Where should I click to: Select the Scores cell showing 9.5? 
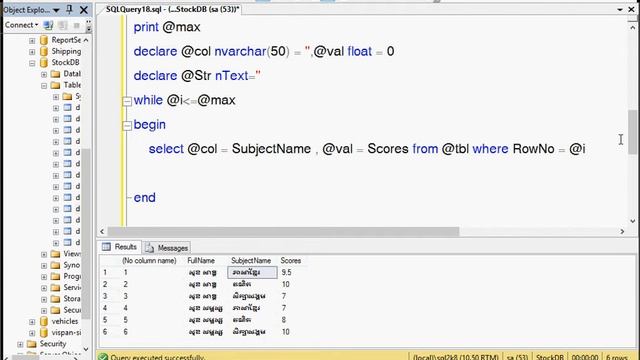click(287, 272)
